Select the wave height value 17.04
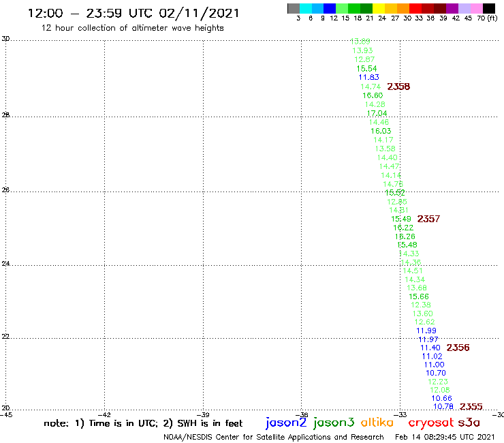This screenshot has height=443, width=504. tap(377, 113)
